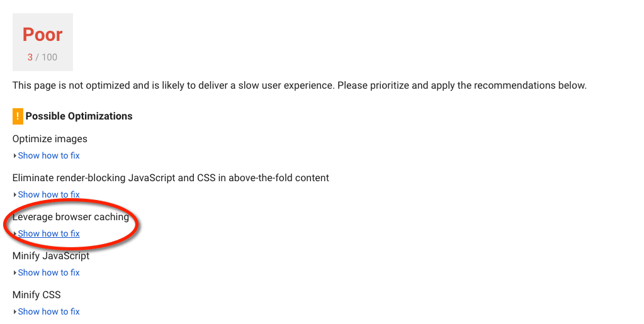Click Show how to fix for render-blocking JavaScript

[x=48, y=194]
